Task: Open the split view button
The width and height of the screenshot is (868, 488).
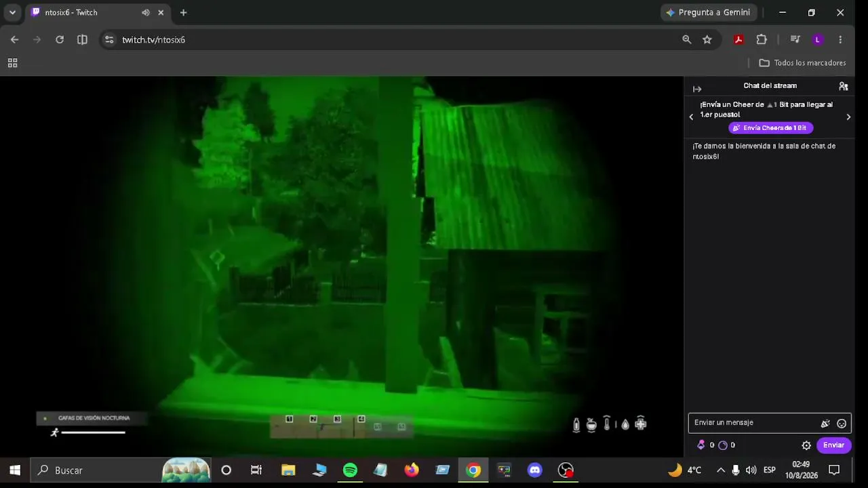Action: (82, 39)
